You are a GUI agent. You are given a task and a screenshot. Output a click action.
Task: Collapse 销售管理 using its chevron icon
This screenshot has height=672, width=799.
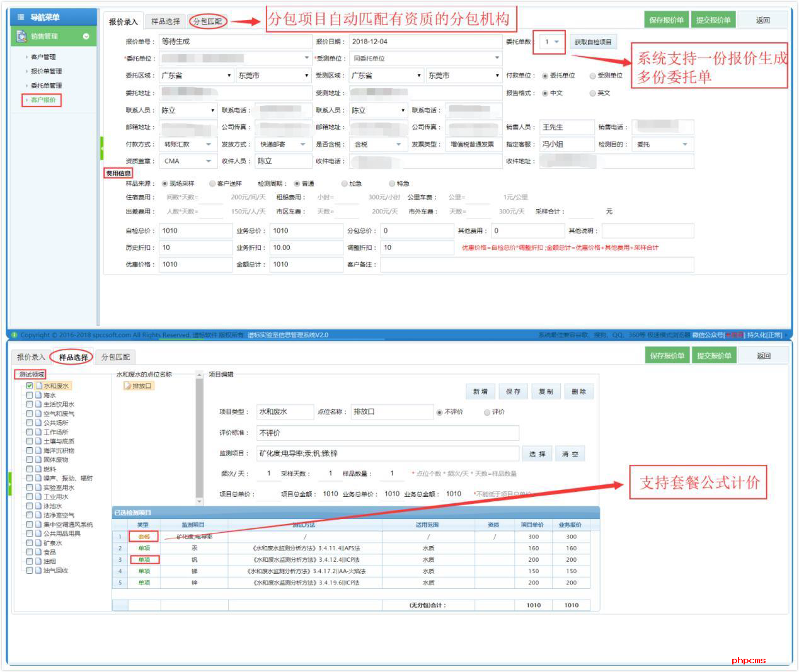(x=86, y=37)
